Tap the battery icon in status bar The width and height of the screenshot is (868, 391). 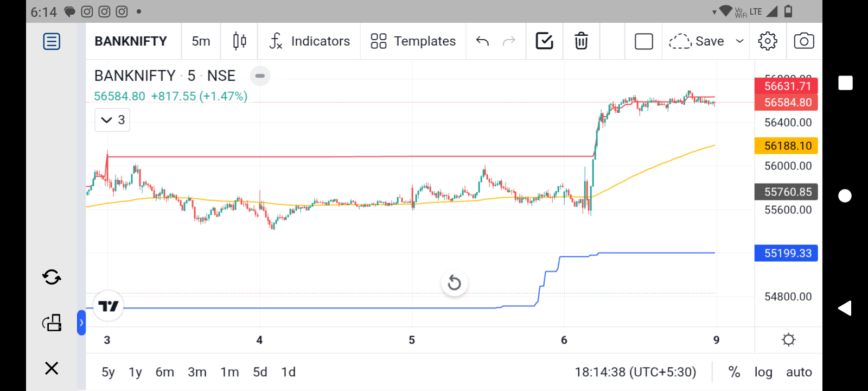coord(788,11)
